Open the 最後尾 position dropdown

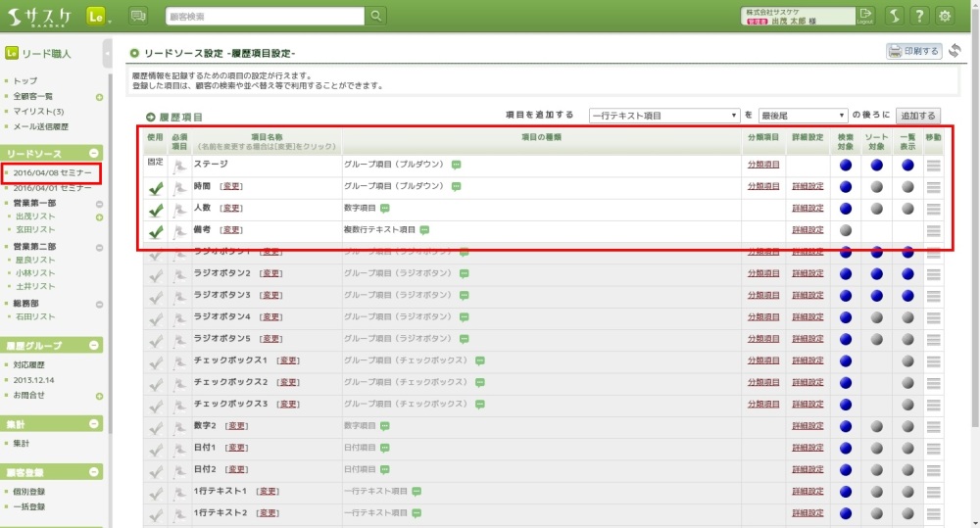click(x=803, y=116)
